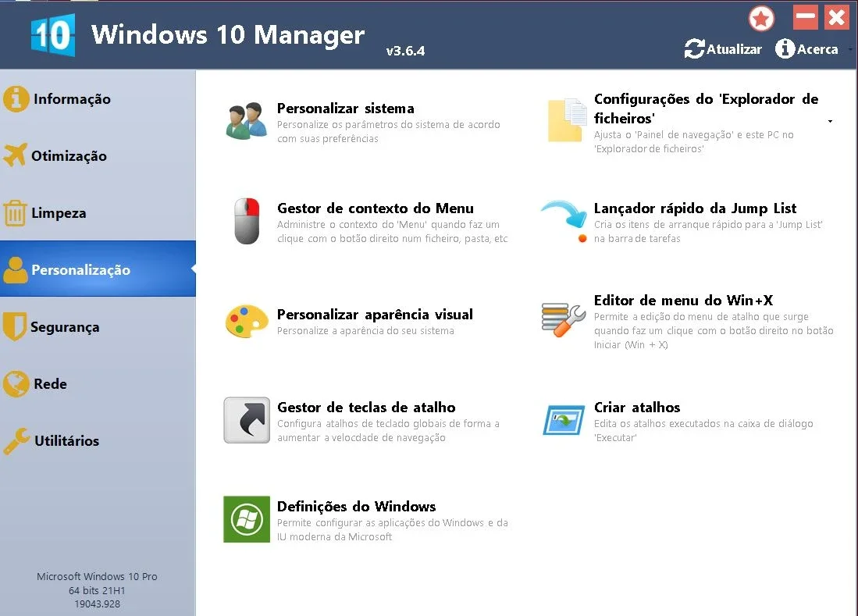The height and width of the screenshot is (616, 858).
Task: Click description starting 'Configura atalhos de teclado'
Action: pos(388,430)
